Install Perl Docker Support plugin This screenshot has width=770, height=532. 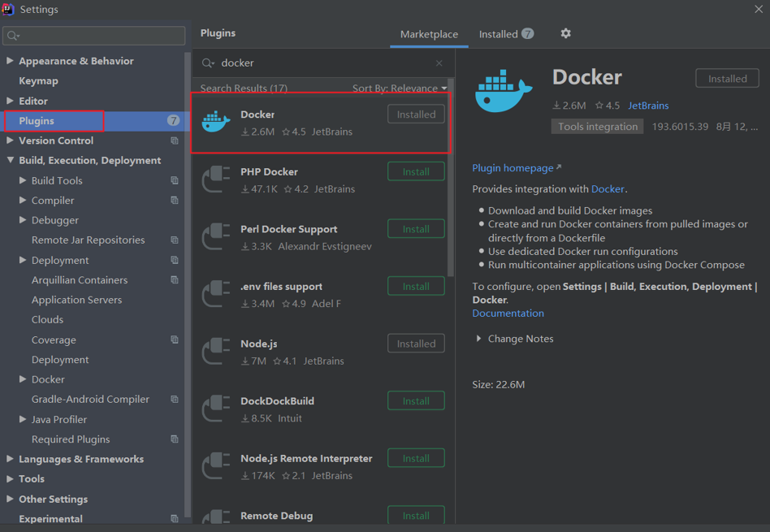click(x=416, y=229)
